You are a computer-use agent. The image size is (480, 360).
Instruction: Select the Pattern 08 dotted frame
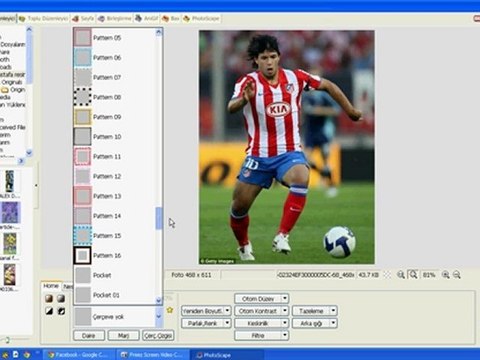[x=114, y=97]
